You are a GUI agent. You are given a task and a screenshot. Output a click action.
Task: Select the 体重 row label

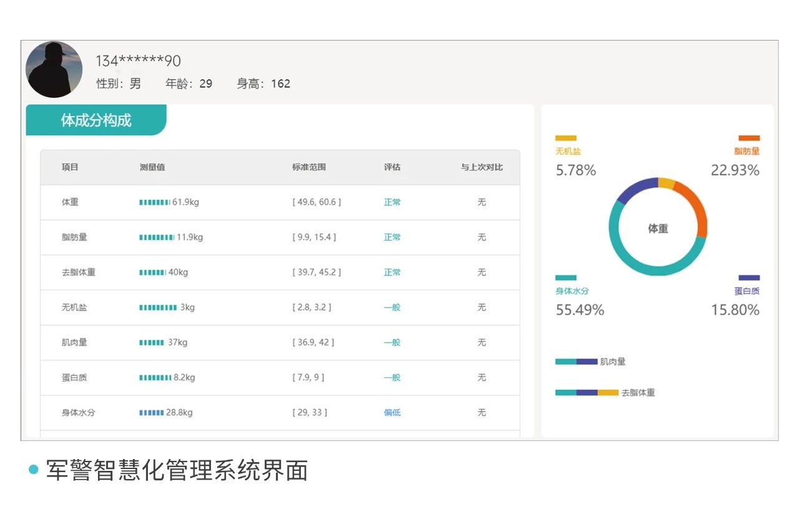tap(70, 202)
